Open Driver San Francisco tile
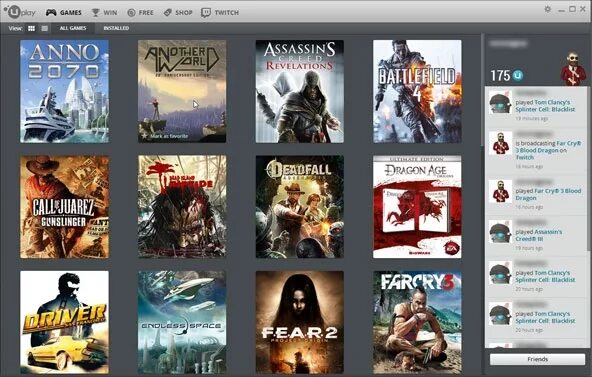This screenshot has height=377, width=592. click(65, 322)
